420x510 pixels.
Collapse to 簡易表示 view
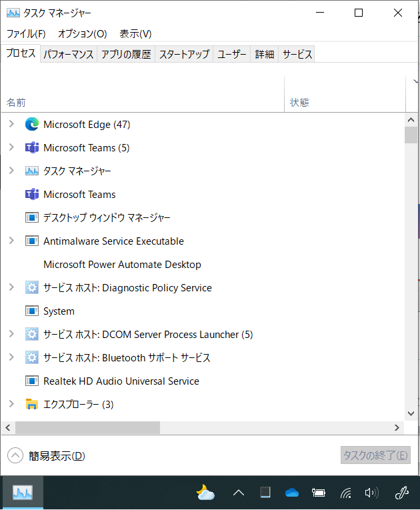pos(46,456)
